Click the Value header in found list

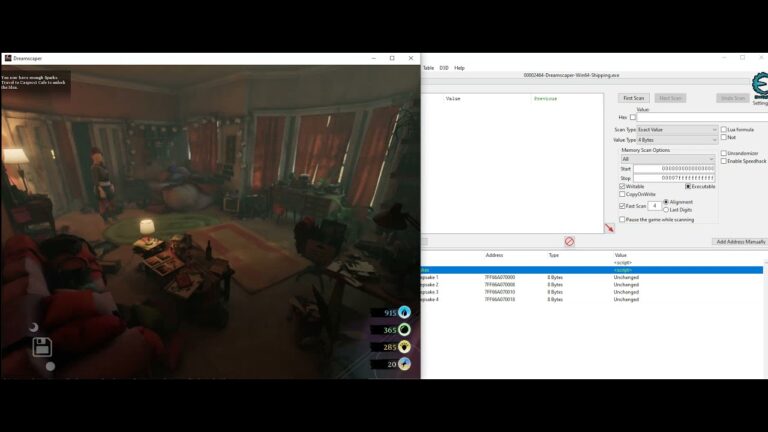point(453,98)
